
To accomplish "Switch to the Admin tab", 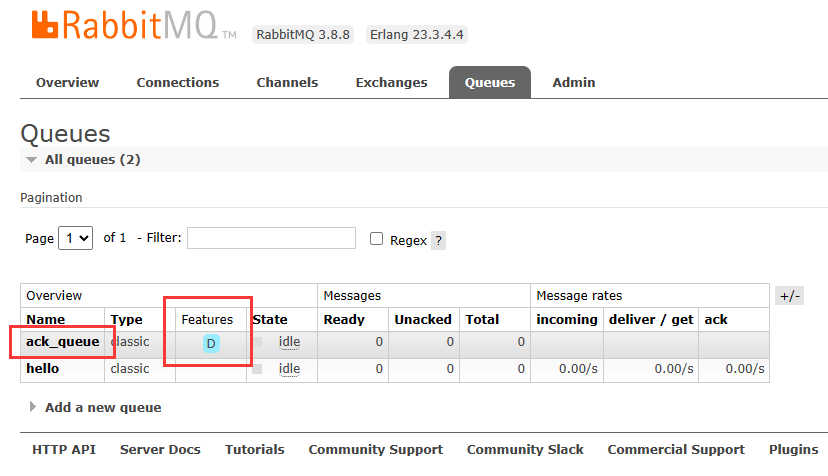I will tap(573, 82).
